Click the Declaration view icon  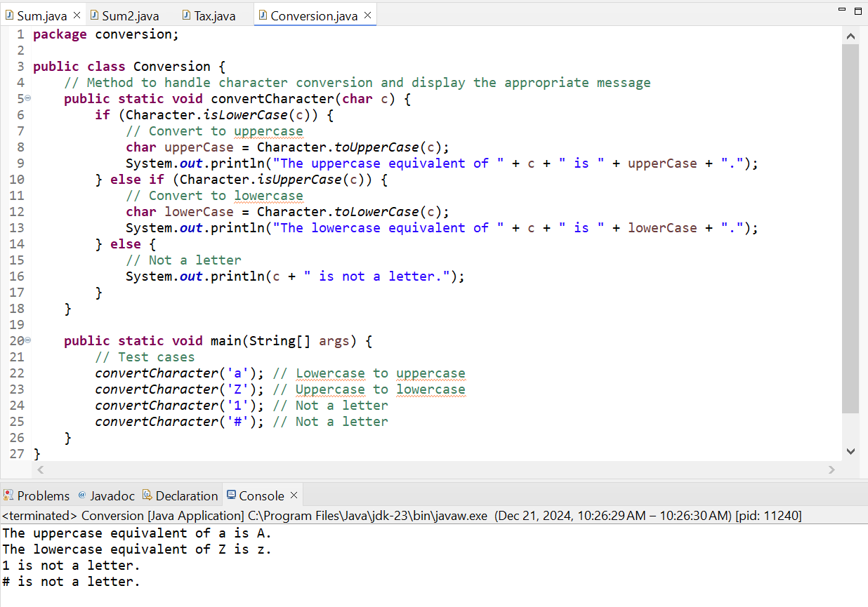[147, 495]
